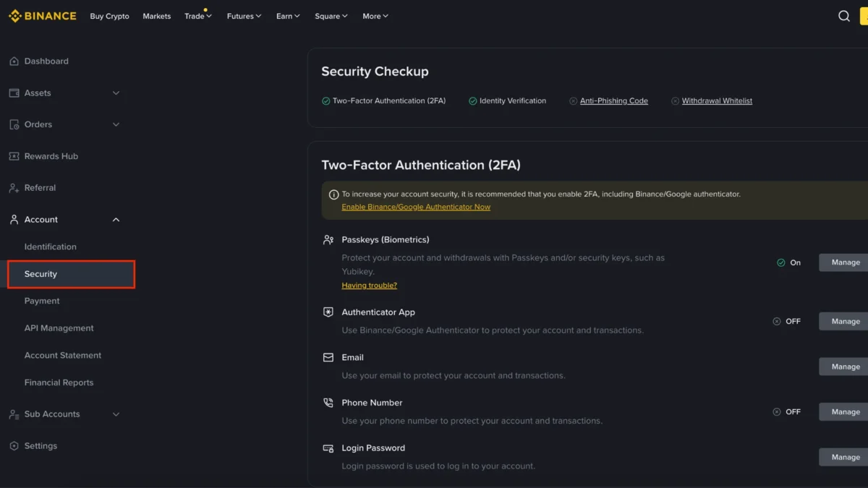Click the On status for Passkeys
Screen dimensions: 868x488
(x=788, y=262)
